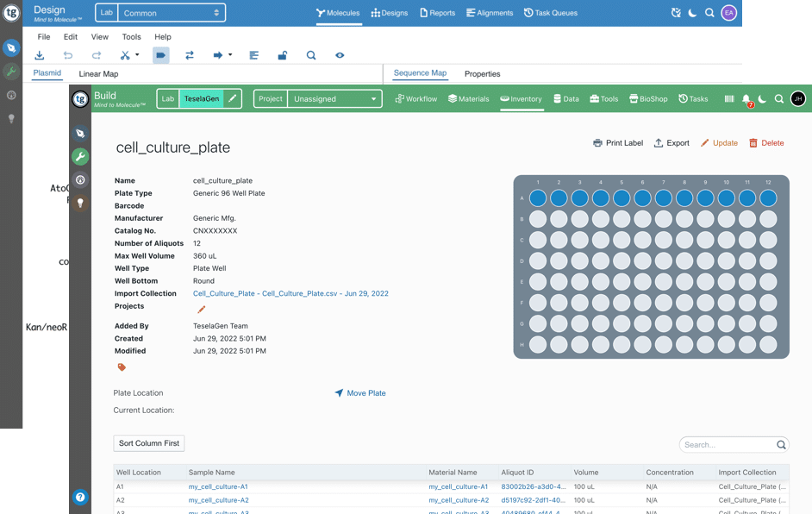Screen dimensions: 812x514
Task: Toggle the eye visibility icon in Design toolbar
Action: point(340,55)
